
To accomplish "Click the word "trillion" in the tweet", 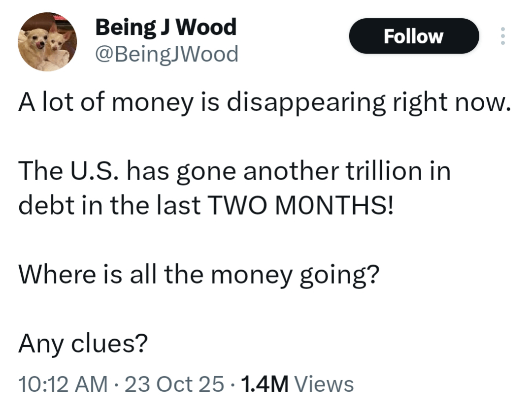I will pyautogui.click(x=387, y=172).
